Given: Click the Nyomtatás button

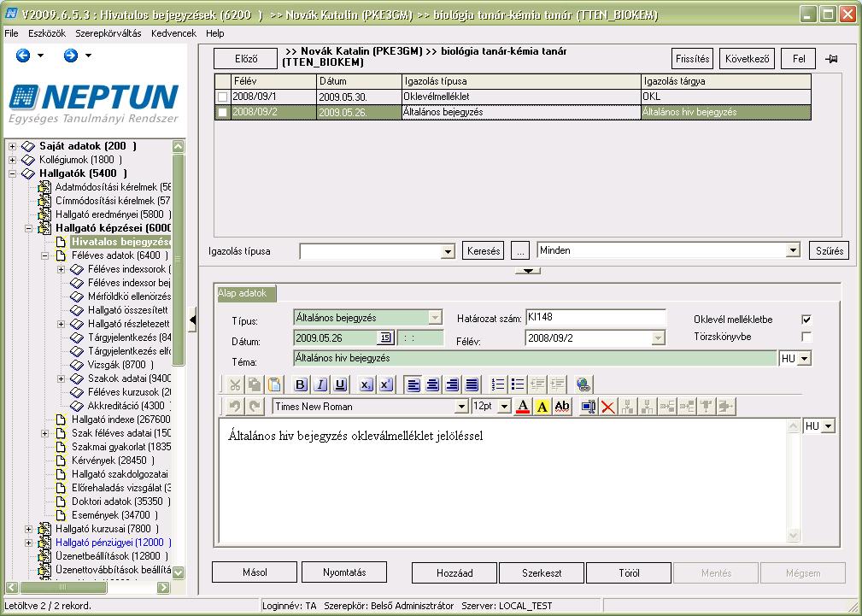Looking at the screenshot, I should click(344, 572).
